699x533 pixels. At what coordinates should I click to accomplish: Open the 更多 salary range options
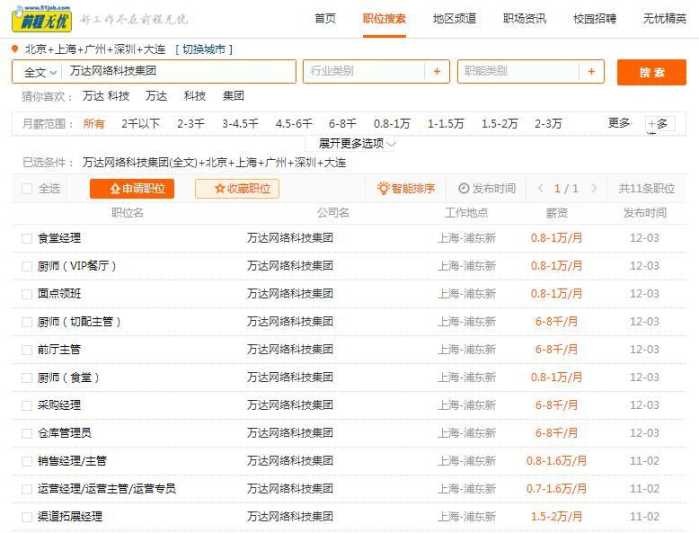[619, 123]
